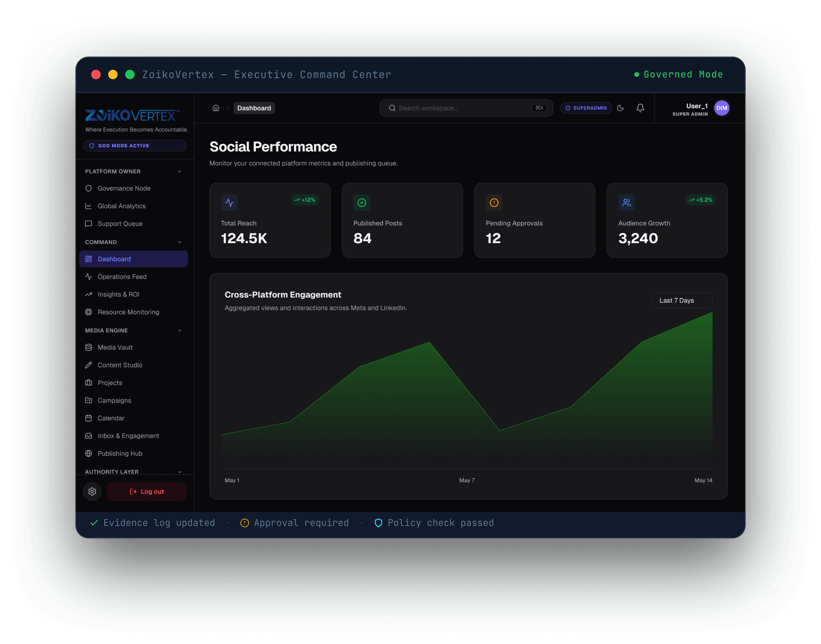The width and height of the screenshot is (821, 644).
Task: Click the ZoikoVertex logo
Action: (x=132, y=115)
